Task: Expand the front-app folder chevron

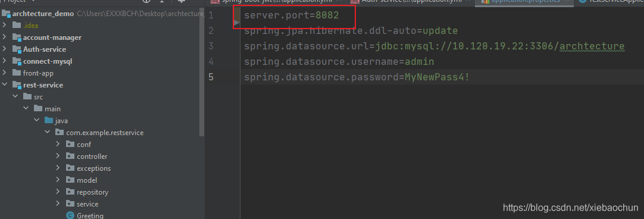Action: [x=4, y=73]
